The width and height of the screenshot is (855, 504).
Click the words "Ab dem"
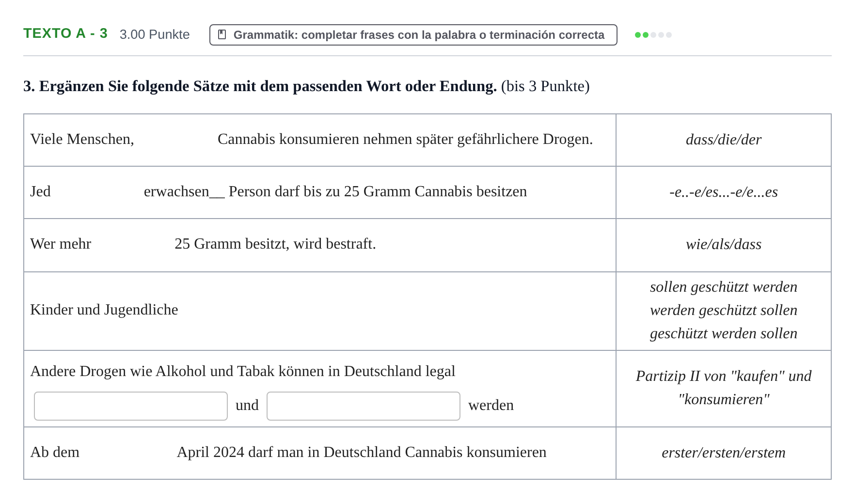click(55, 452)
